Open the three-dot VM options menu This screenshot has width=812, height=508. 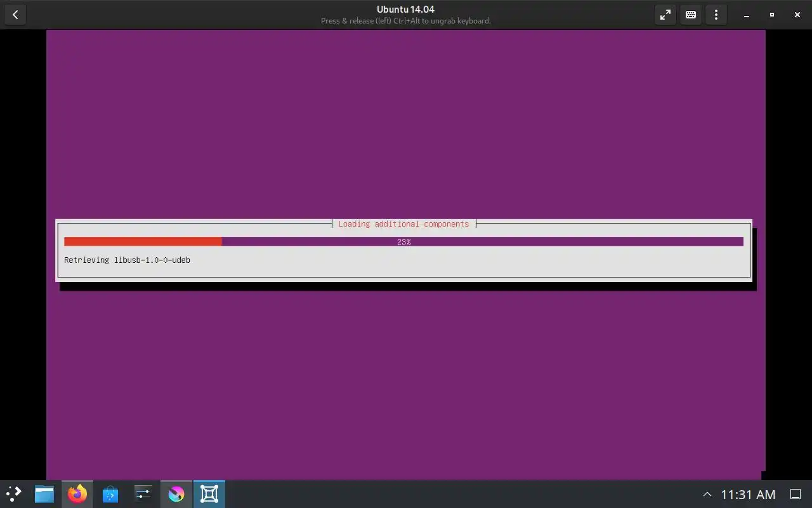pyautogui.click(x=716, y=15)
